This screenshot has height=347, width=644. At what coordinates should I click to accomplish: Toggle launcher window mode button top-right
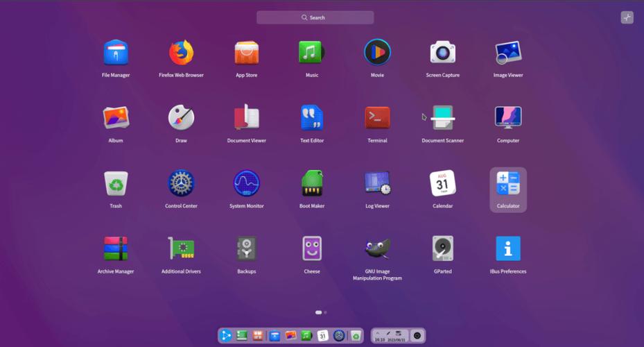click(627, 17)
